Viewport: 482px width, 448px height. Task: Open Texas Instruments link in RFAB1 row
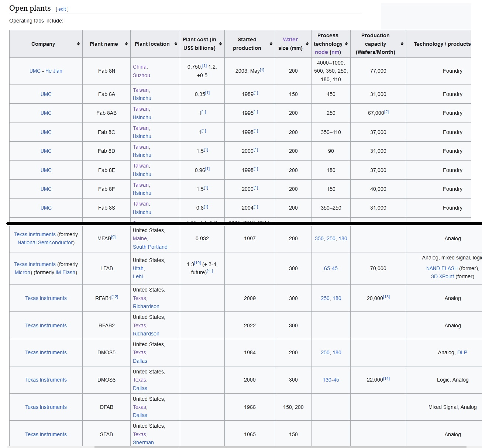point(46,298)
